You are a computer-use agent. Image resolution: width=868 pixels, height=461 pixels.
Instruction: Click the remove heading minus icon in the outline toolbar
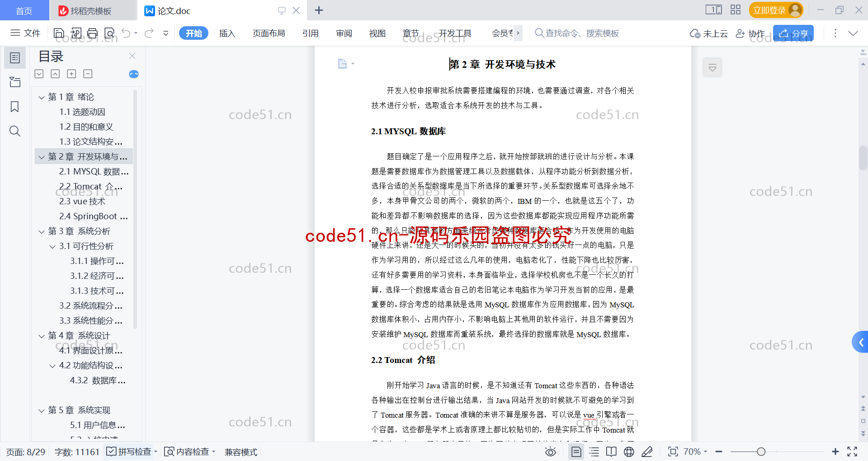88,74
